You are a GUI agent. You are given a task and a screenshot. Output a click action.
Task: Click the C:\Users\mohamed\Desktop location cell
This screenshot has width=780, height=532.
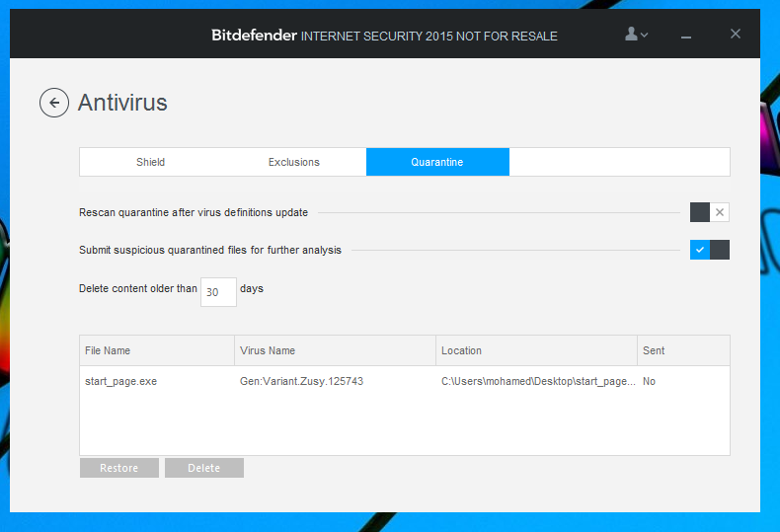pyautogui.click(x=538, y=381)
